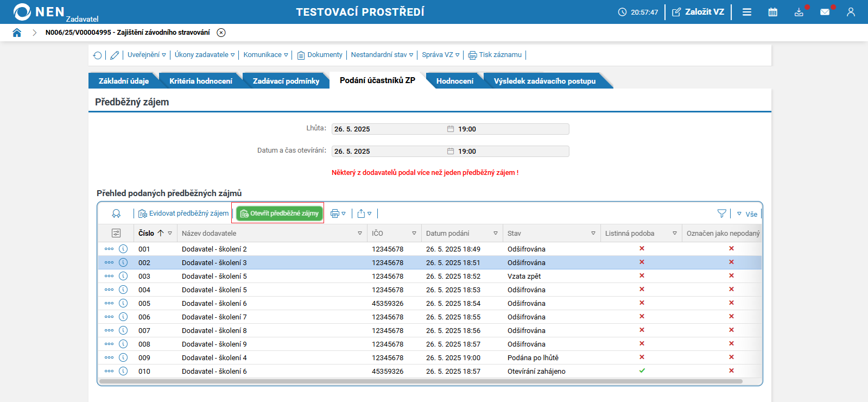Open Název dodavatele column filter arrow
This screenshot has height=402, width=868.
[x=360, y=233]
